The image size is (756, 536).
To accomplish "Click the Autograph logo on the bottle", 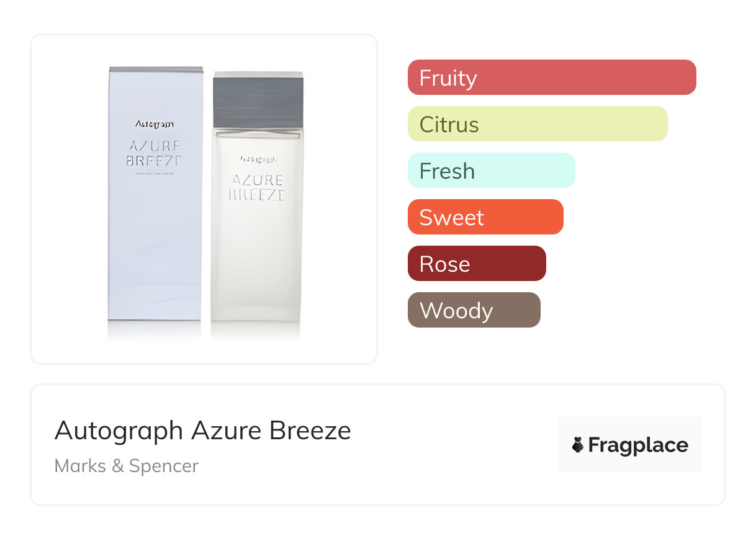I will click(x=257, y=158).
